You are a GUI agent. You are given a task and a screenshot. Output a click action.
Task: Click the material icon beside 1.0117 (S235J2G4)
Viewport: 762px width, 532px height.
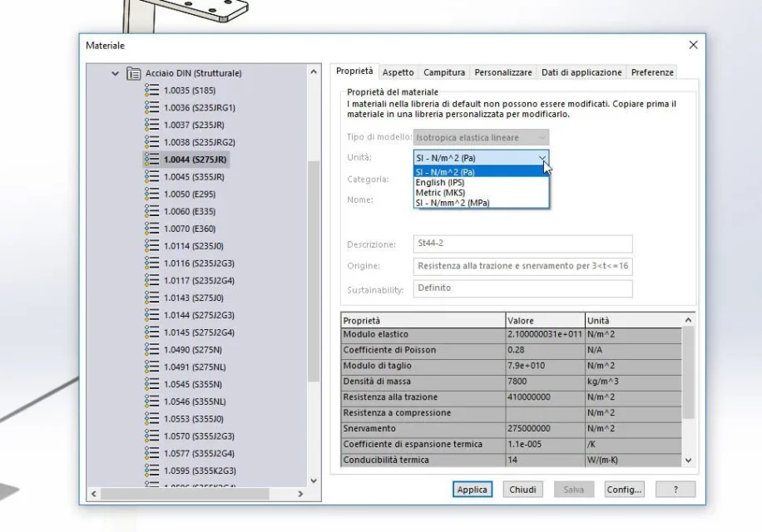(151, 281)
